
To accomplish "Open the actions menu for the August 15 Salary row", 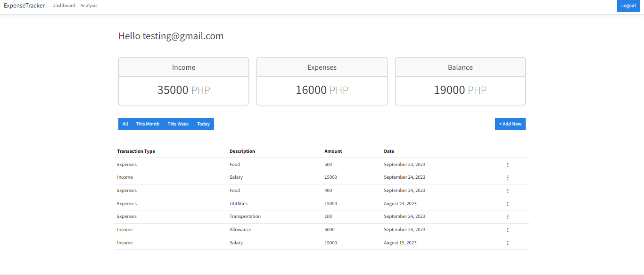I will (x=508, y=242).
